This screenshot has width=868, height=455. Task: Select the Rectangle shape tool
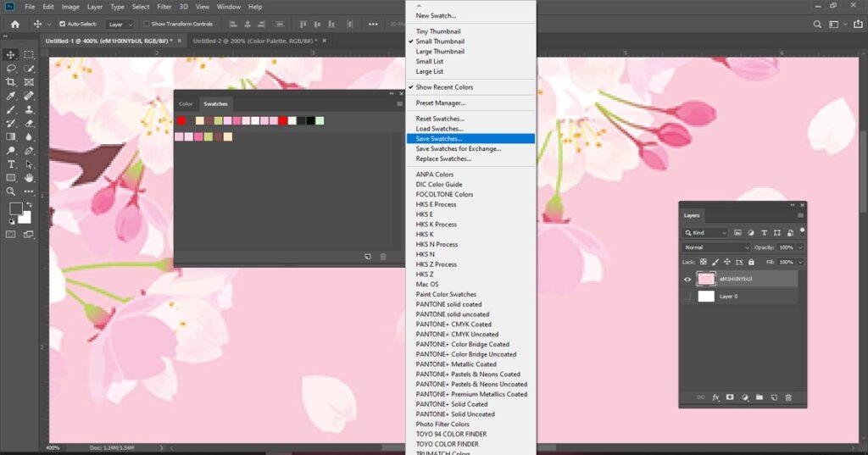(10, 178)
